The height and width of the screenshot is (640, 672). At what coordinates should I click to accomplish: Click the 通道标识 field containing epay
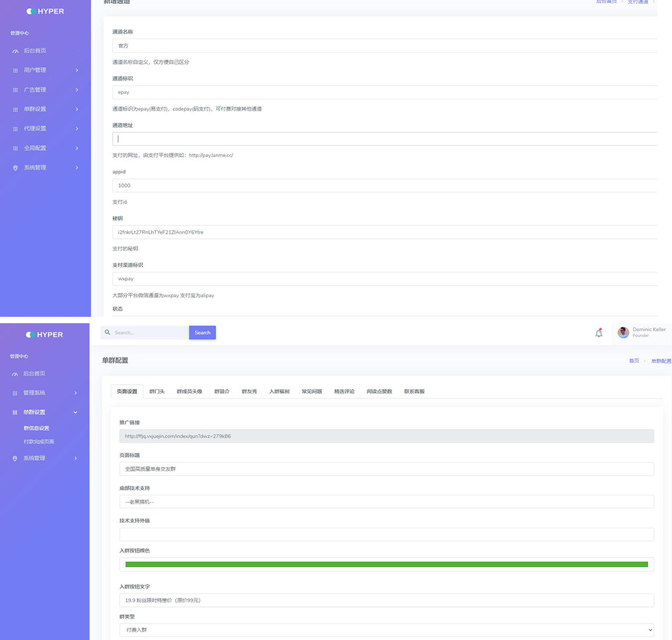[385, 92]
